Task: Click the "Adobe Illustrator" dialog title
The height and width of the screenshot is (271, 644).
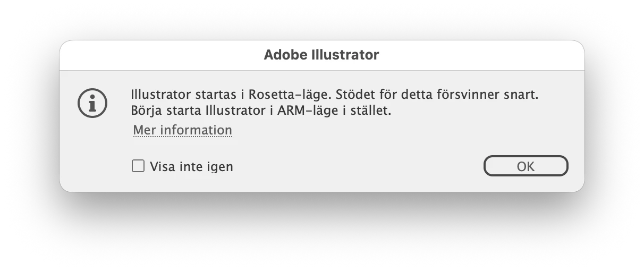Action: (321, 55)
